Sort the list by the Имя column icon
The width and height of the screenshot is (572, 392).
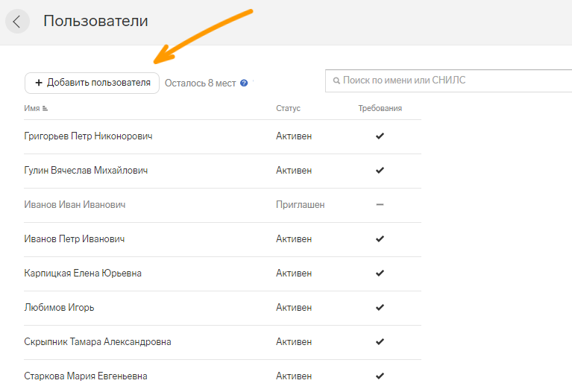tap(45, 108)
